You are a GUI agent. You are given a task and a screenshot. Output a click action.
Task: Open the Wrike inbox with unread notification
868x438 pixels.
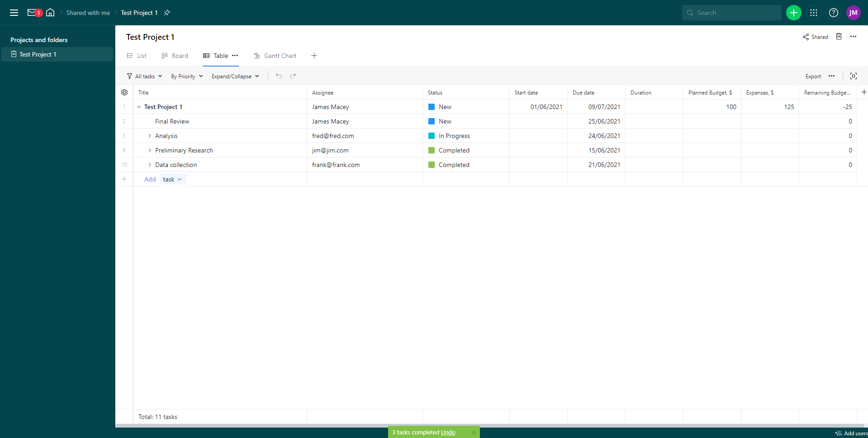(33, 13)
